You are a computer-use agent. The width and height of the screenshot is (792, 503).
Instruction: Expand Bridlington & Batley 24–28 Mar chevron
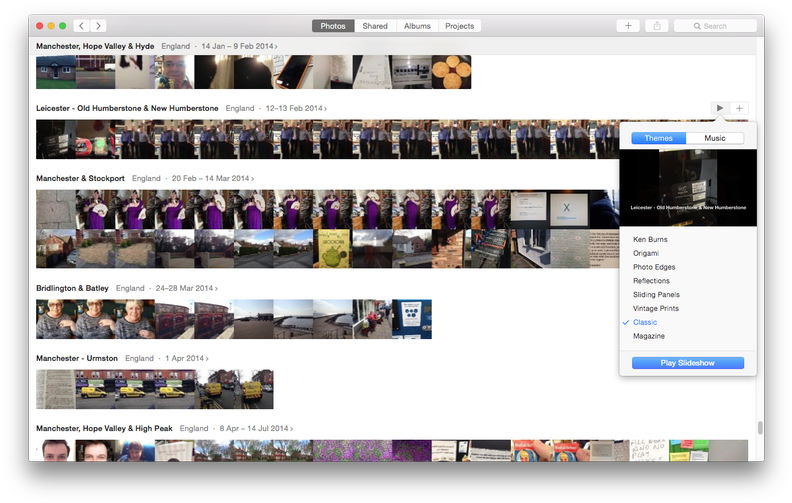(x=216, y=288)
